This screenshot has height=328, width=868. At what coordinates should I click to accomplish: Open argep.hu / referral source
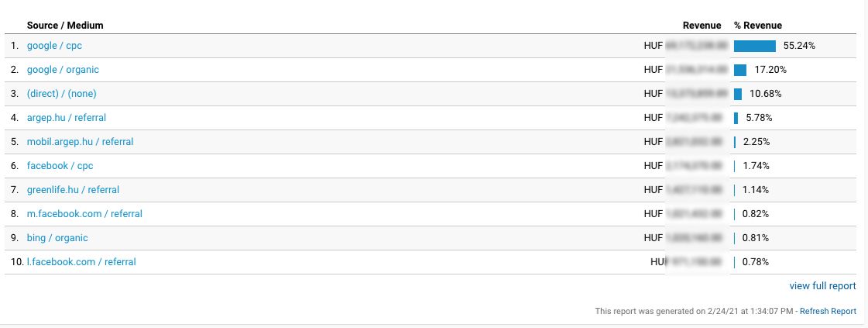[66, 118]
